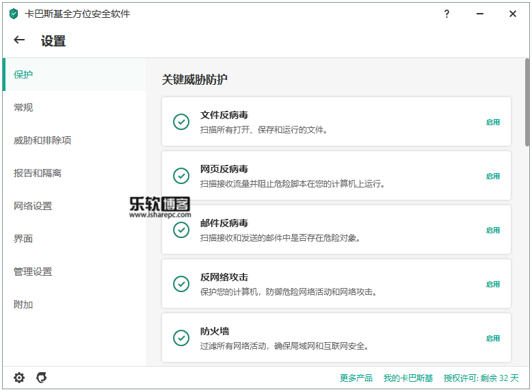532x392 pixels.
Task: Click the back arrow next to 设置
Action: 19,40
